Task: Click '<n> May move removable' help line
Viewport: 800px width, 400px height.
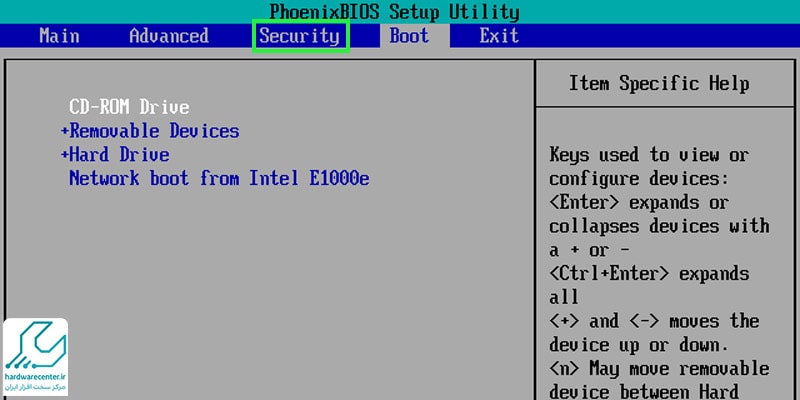Action: (x=659, y=368)
